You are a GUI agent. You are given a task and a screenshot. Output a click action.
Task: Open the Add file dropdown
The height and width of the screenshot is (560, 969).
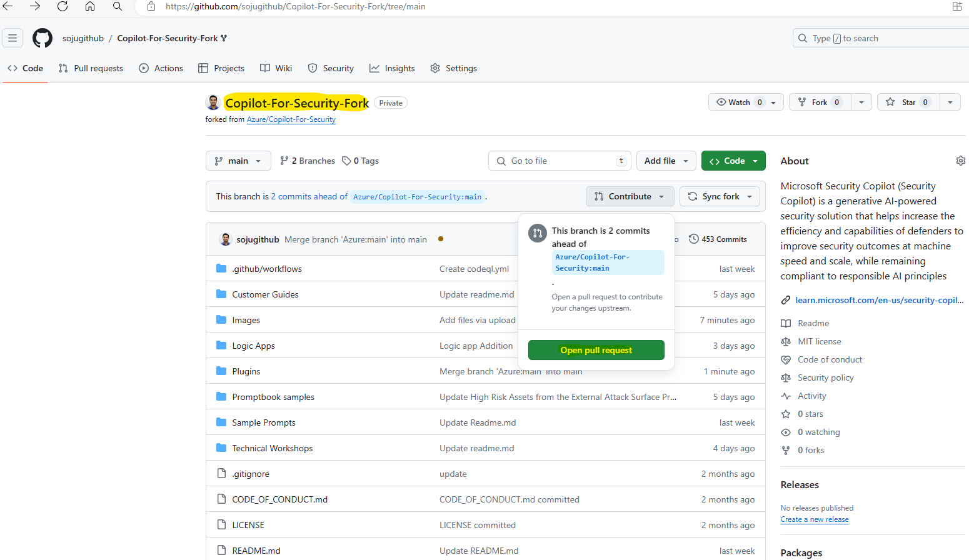tap(666, 161)
